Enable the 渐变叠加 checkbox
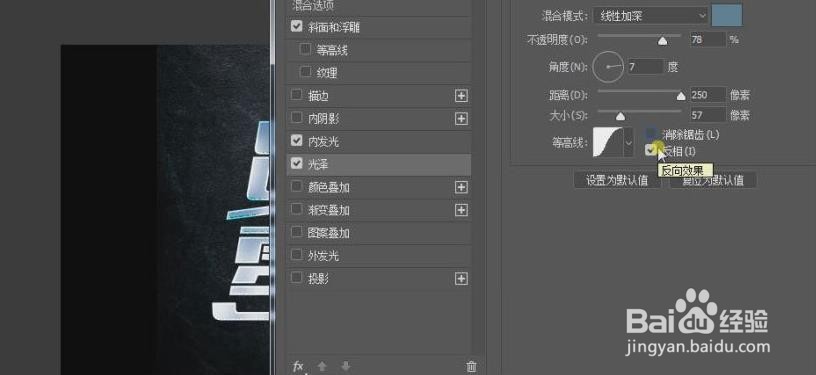This screenshot has width=816, height=375. [297, 209]
